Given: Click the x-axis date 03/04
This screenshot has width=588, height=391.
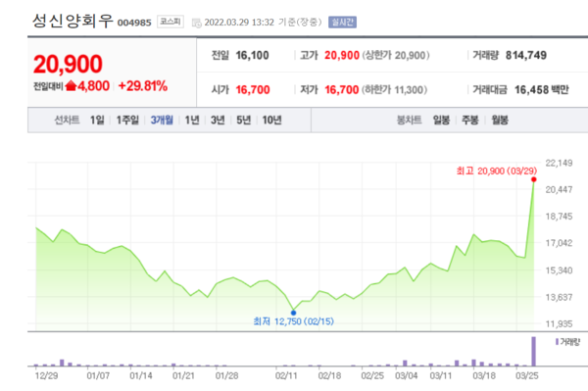Looking at the screenshot, I should (406, 375).
